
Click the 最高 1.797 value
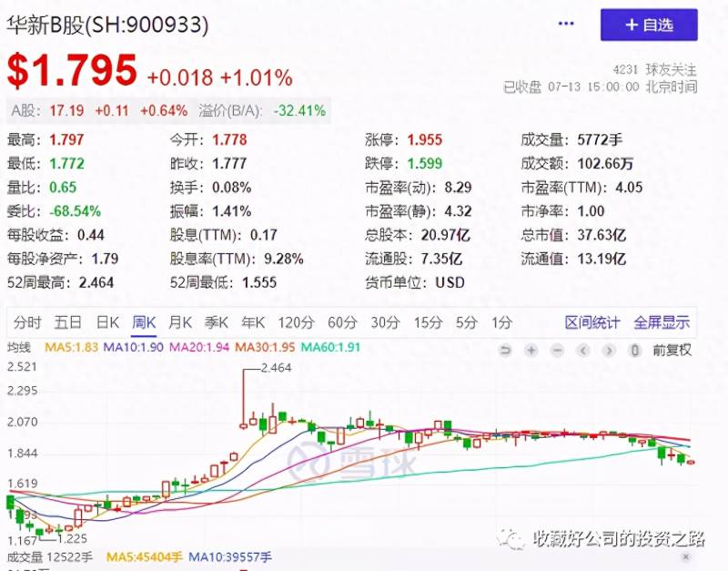[66, 139]
